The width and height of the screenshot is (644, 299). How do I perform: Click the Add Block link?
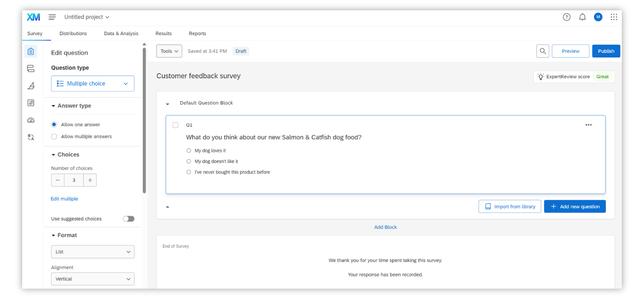pos(385,227)
